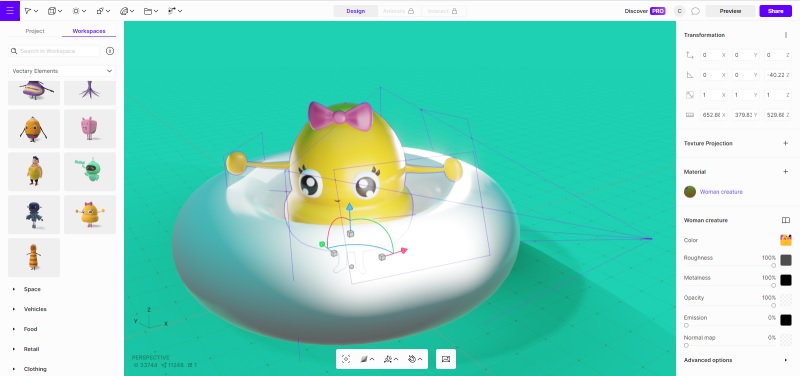Image resolution: width=800 pixels, height=376 pixels.
Task: Click the purple Share button
Action: (x=776, y=11)
